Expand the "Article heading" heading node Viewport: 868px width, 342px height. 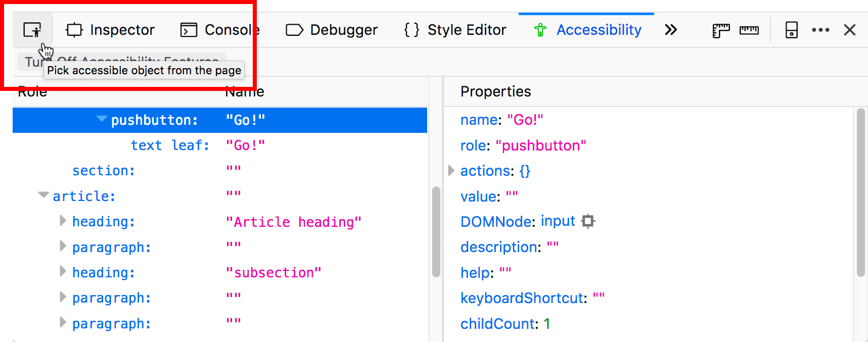63,221
